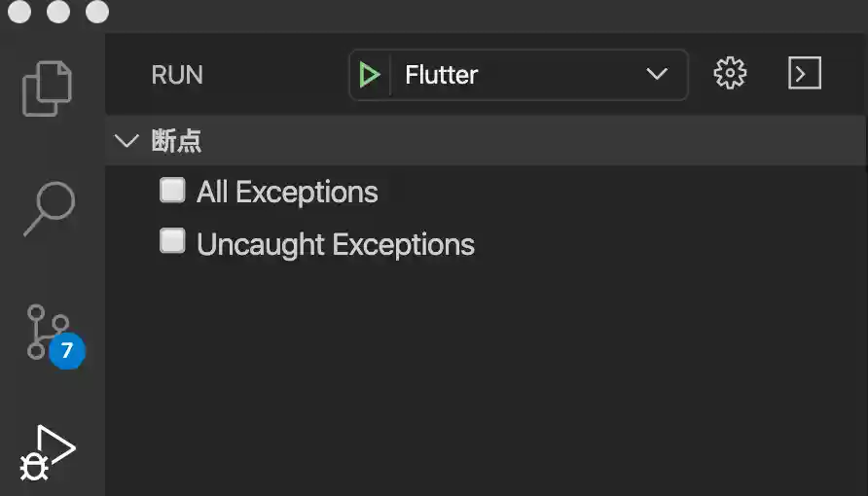Click the RUN panel title
Image resolution: width=868 pixels, height=496 pixels.
(177, 75)
